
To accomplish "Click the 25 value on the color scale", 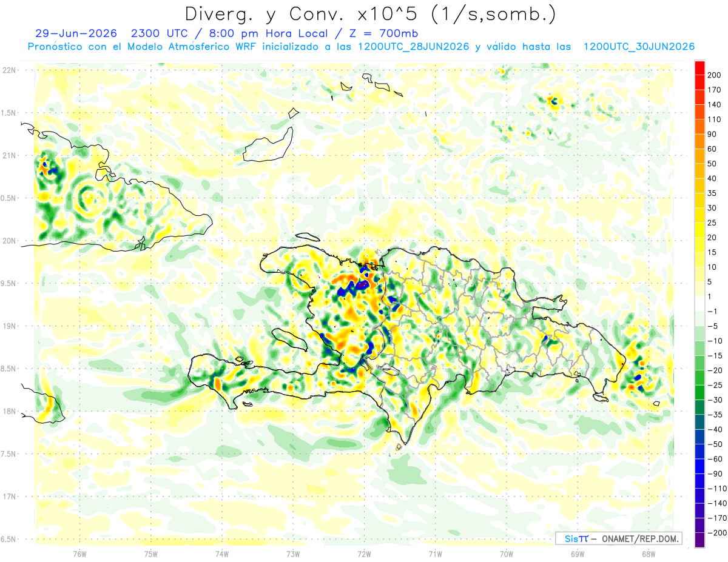I will tap(713, 222).
